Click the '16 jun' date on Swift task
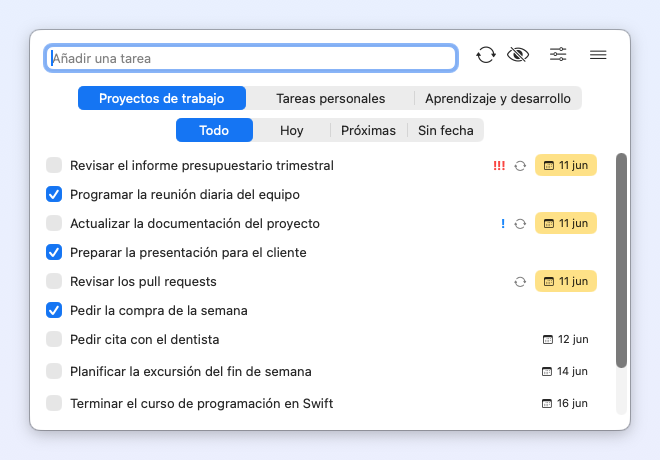This screenshot has height=460, width=660. [x=564, y=403]
